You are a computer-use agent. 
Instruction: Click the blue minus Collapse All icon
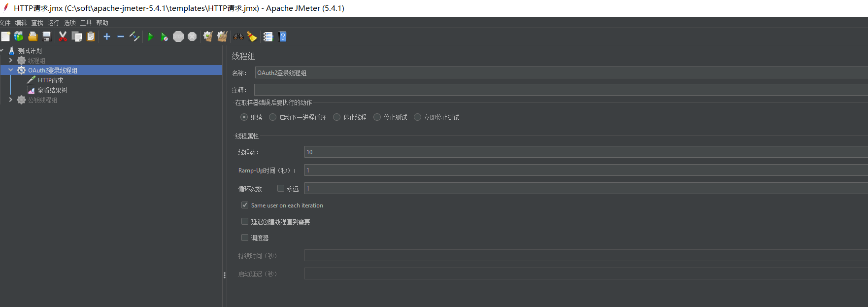point(121,36)
